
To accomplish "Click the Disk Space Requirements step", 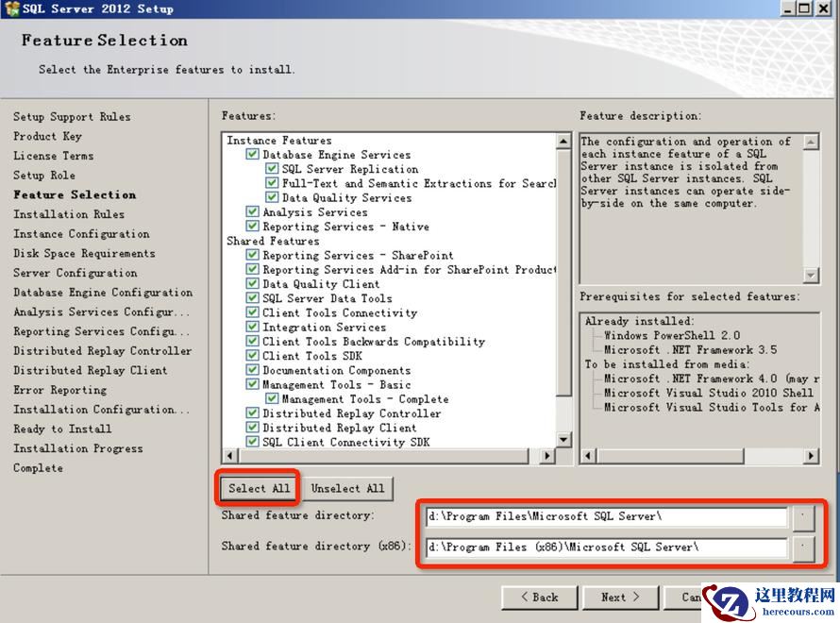I will click(x=84, y=253).
